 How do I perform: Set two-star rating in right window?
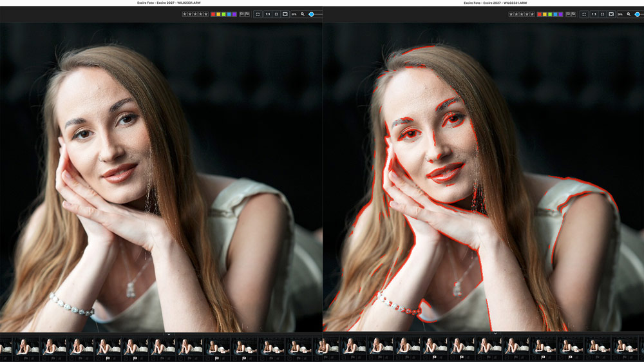click(x=516, y=14)
